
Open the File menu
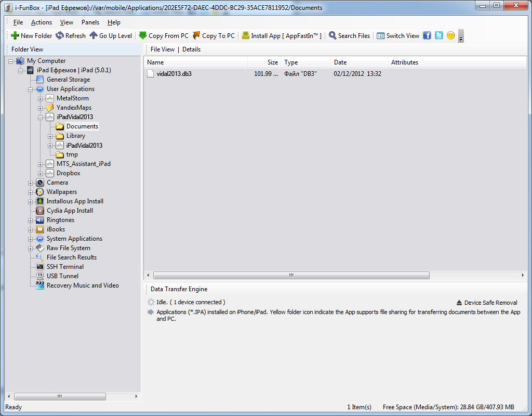18,22
